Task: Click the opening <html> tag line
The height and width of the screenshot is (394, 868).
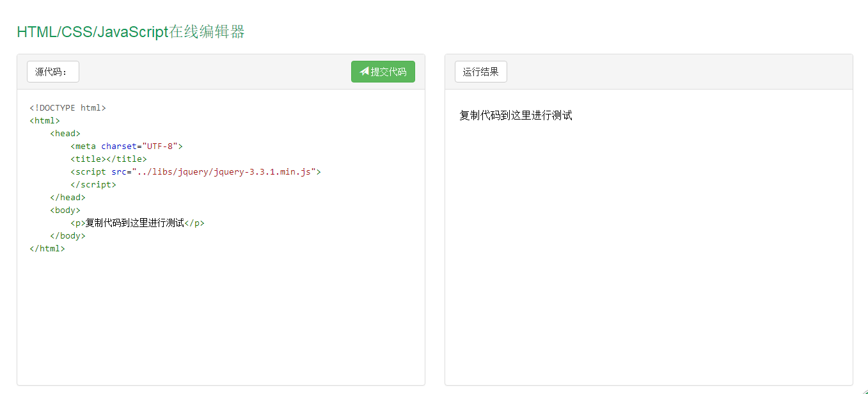Action: [45, 120]
